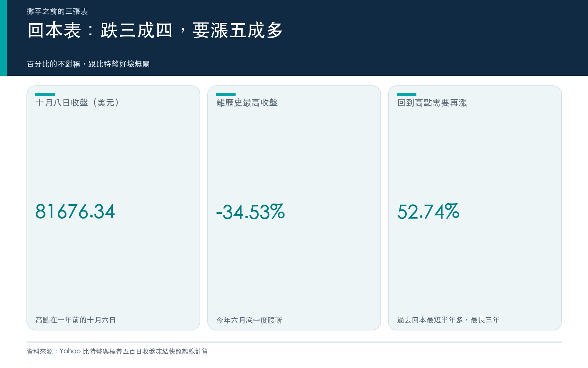Select the value 81676.34
Screen dimensions: 588x368
tap(75, 212)
